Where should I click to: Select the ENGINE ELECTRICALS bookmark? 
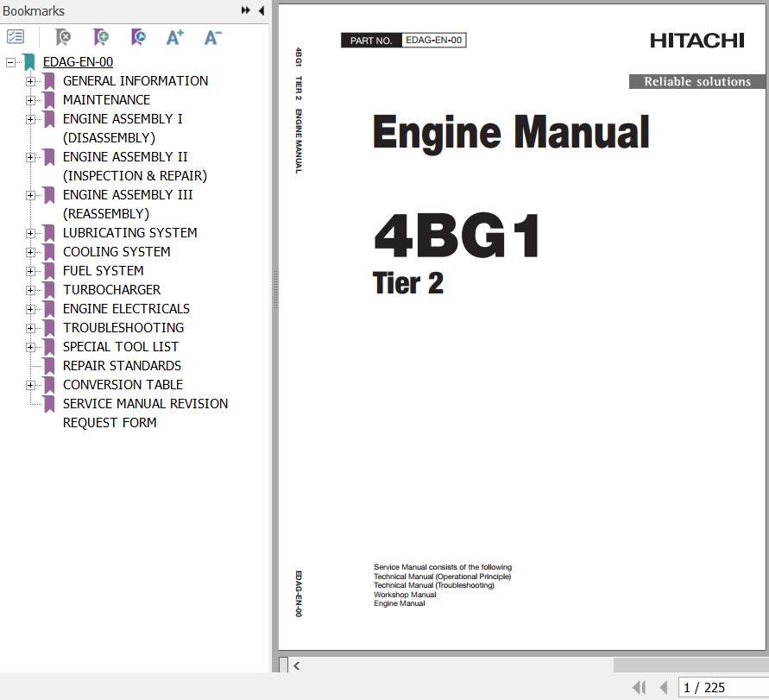pos(127,309)
